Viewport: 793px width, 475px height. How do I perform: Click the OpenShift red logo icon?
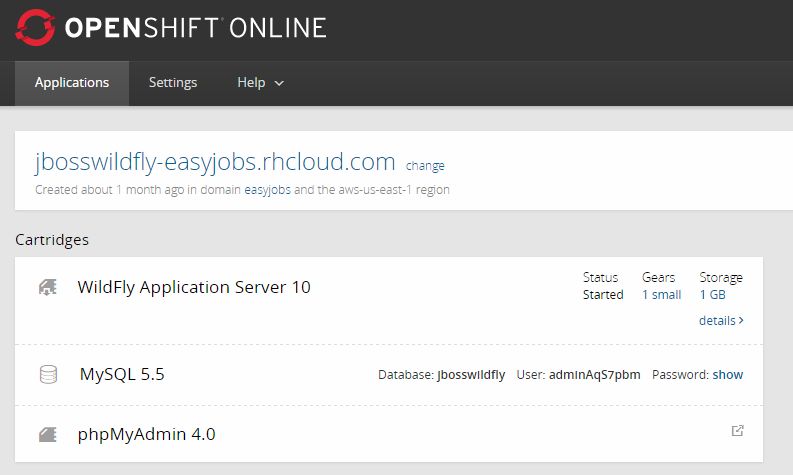35,28
